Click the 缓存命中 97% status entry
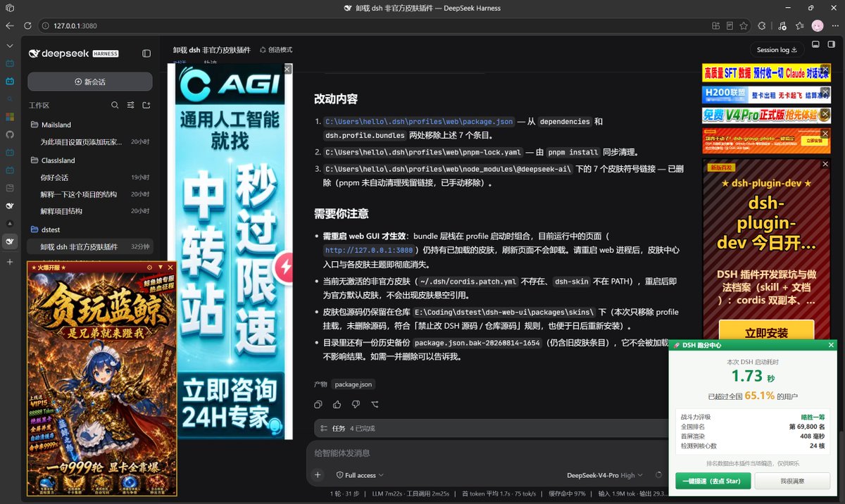This screenshot has height=504, width=845. pyautogui.click(x=566, y=494)
